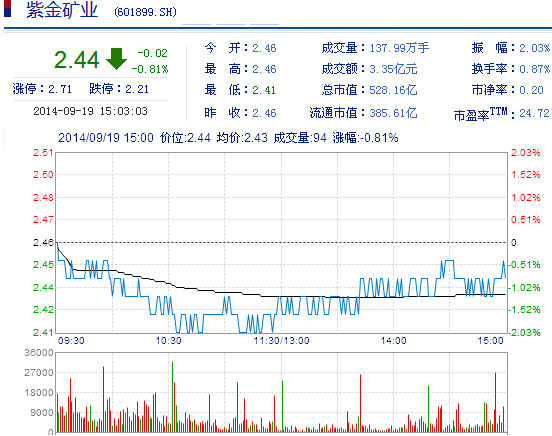Click the 2.48 price axis label
552x436 pixels.
coord(43,198)
